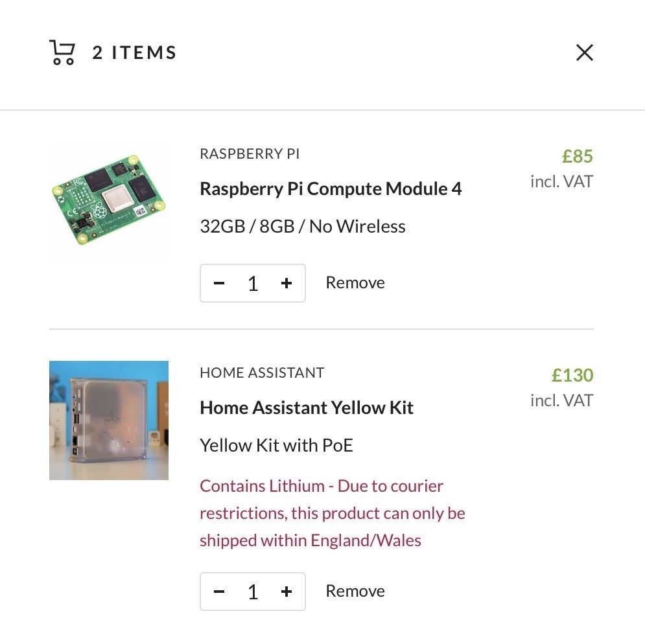Click the Contains Lithium shipping notice
Image resolution: width=645 pixels, height=644 pixels.
click(x=333, y=513)
